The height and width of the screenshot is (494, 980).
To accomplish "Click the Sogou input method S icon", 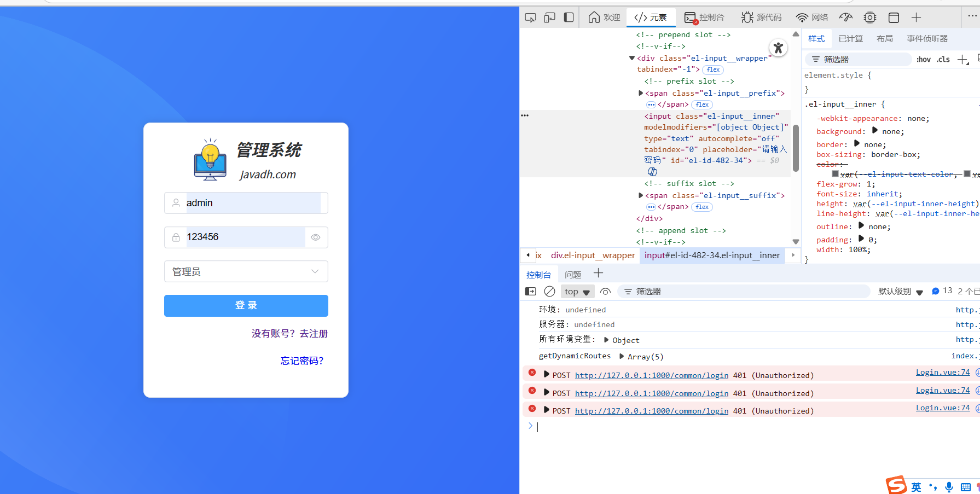I will click(896, 485).
